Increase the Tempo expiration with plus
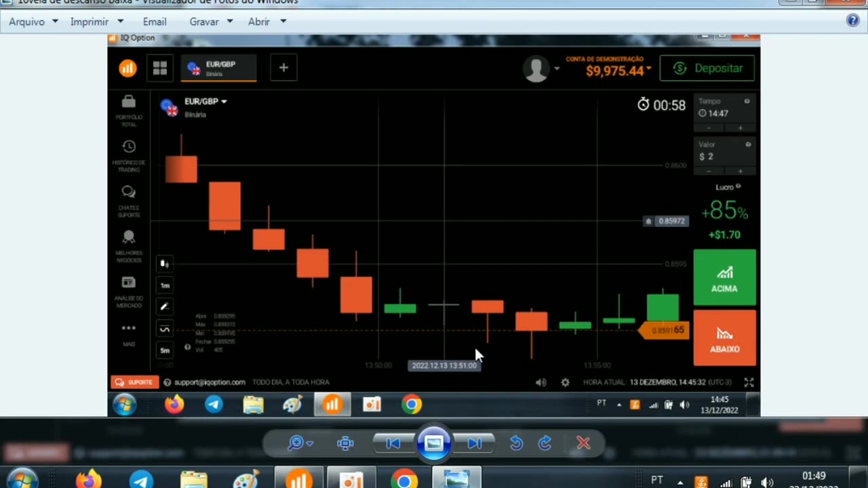The image size is (868, 488). [740, 128]
